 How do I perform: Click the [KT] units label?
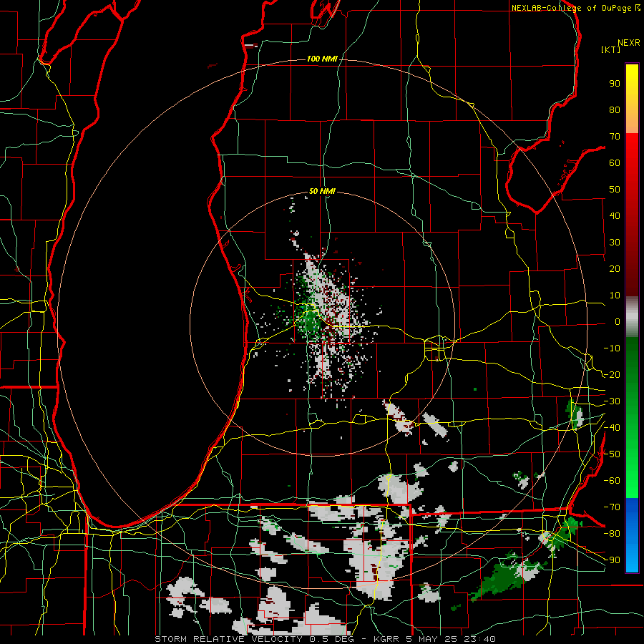tap(610, 49)
